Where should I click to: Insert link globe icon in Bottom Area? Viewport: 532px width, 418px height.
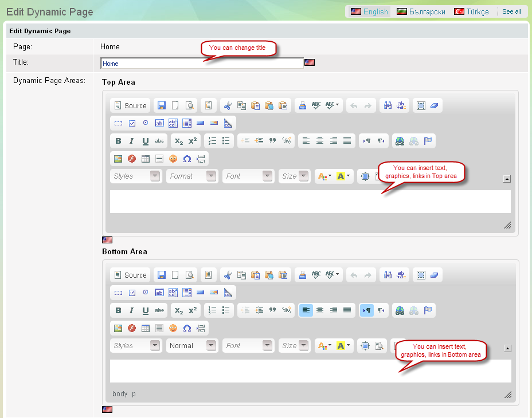point(400,310)
